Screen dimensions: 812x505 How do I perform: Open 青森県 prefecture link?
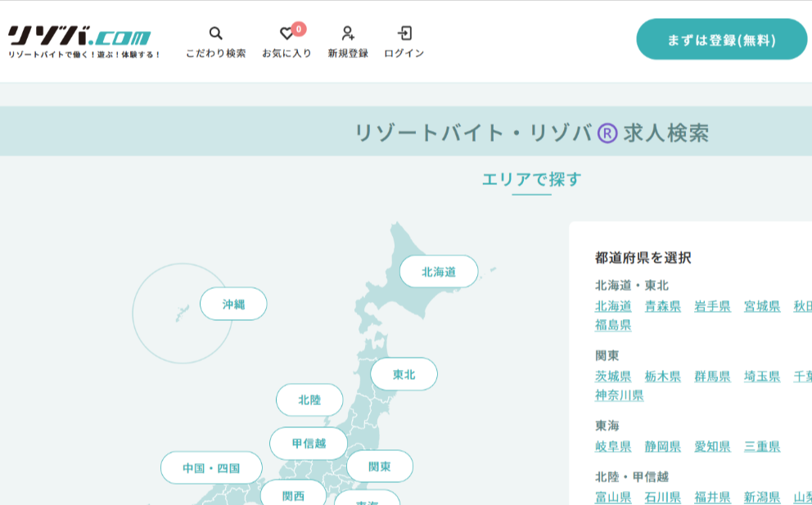[662, 306]
